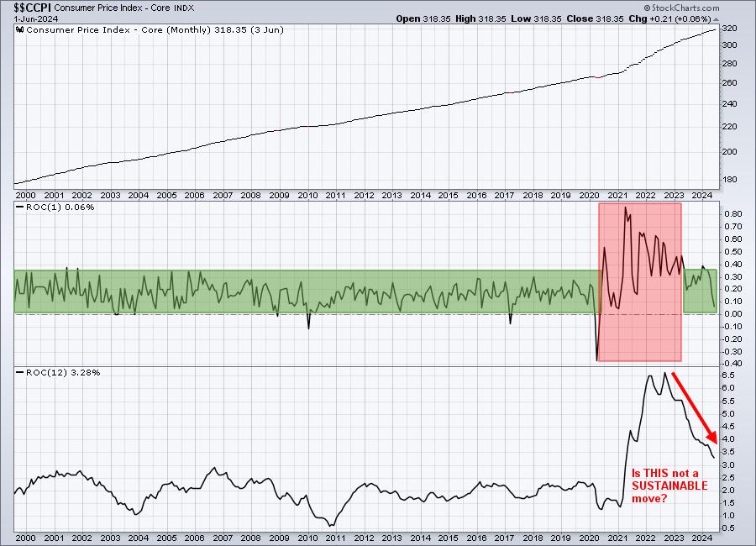Select the ROC(1) 0.06% indicator label
Image resolution: width=756 pixels, height=546 pixels.
(46, 206)
